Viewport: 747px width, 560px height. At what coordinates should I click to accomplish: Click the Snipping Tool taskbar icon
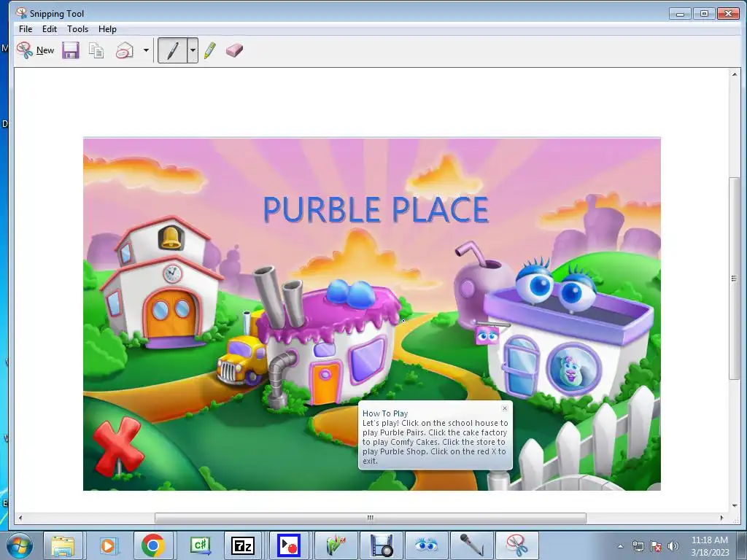tap(517, 545)
